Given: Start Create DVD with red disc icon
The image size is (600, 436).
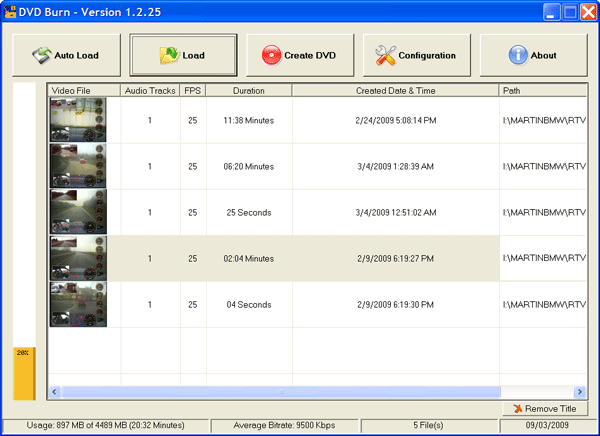Looking at the screenshot, I should click(x=301, y=55).
